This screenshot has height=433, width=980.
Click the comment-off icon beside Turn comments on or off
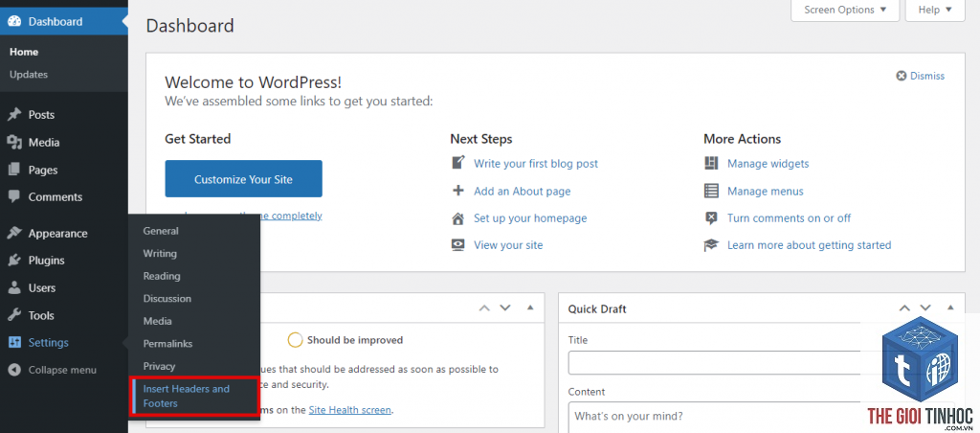point(711,218)
